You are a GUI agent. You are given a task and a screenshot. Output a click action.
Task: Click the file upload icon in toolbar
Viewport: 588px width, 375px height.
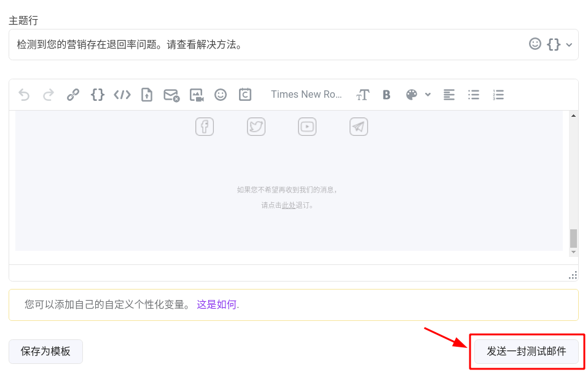tap(147, 95)
